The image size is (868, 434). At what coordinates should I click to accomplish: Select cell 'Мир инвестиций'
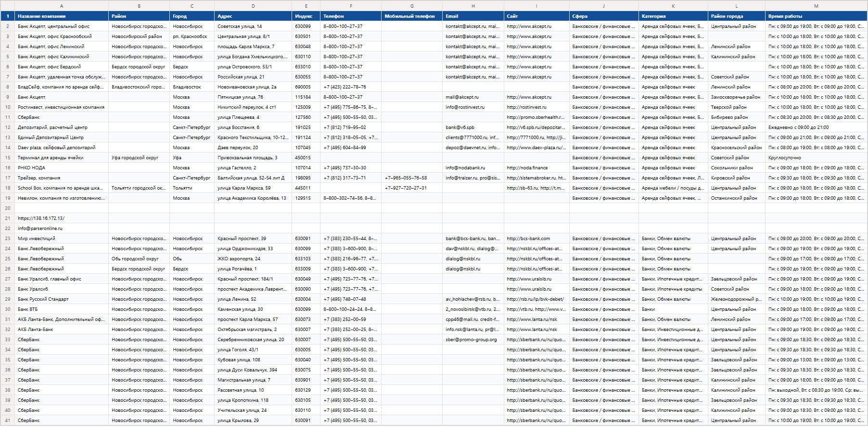point(62,239)
